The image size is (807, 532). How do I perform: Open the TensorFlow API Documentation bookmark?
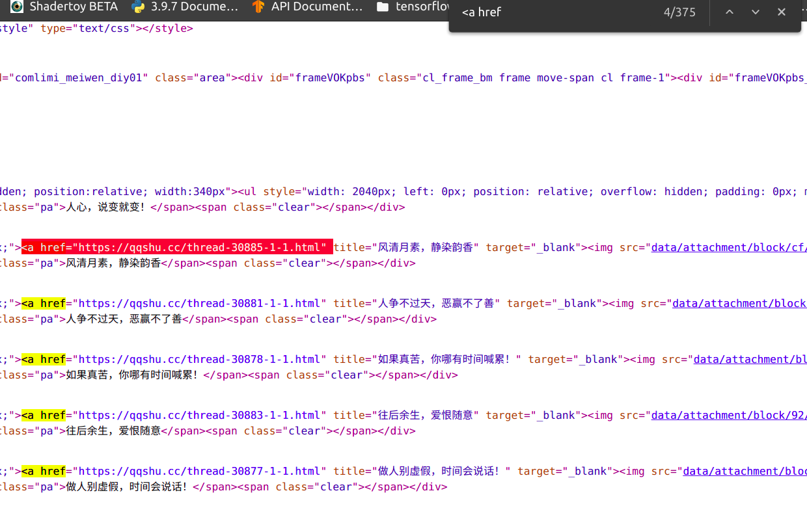pyautogui.click(x=308, y=7)
